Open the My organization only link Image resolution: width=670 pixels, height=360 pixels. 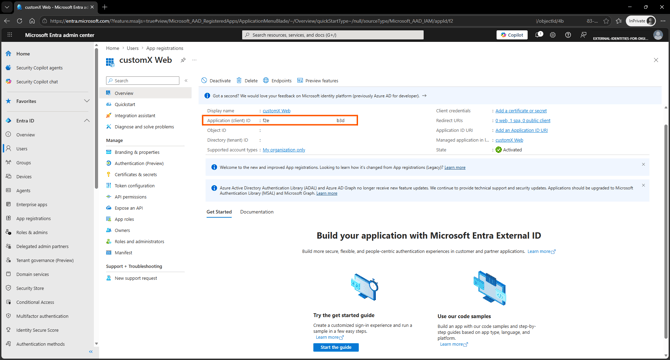(284, 150)
